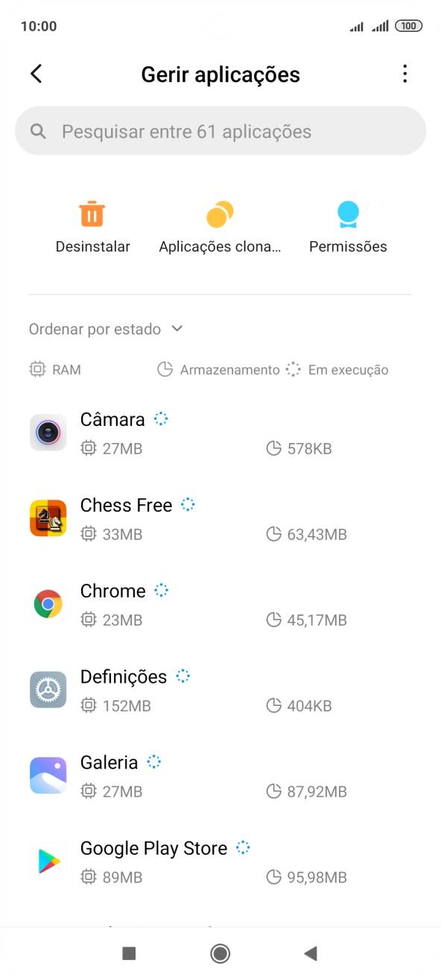Tap the search applications field
The height and width of the screenshot is (980, 441).
point(220,131)
